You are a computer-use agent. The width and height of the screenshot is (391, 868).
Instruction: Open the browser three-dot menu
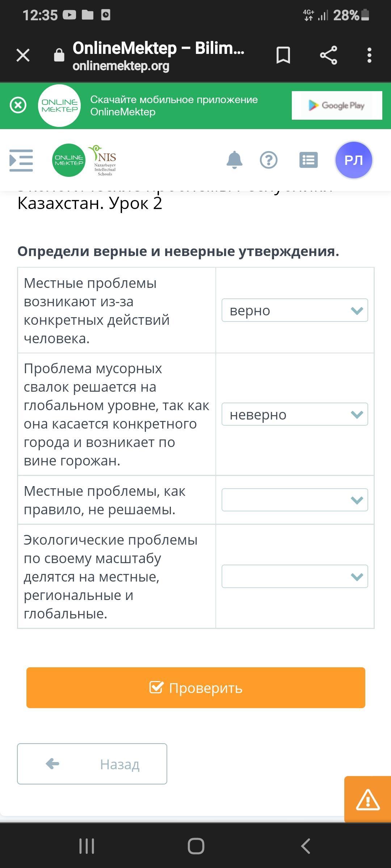[x=369, y=55]
